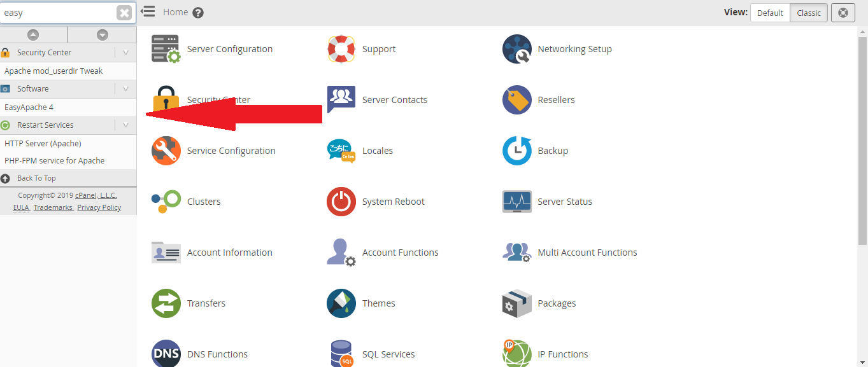This screenshot has width=868, height=367.
Task: Select HTTP Server (Apache) restart entry
Action: coord(43,144)
